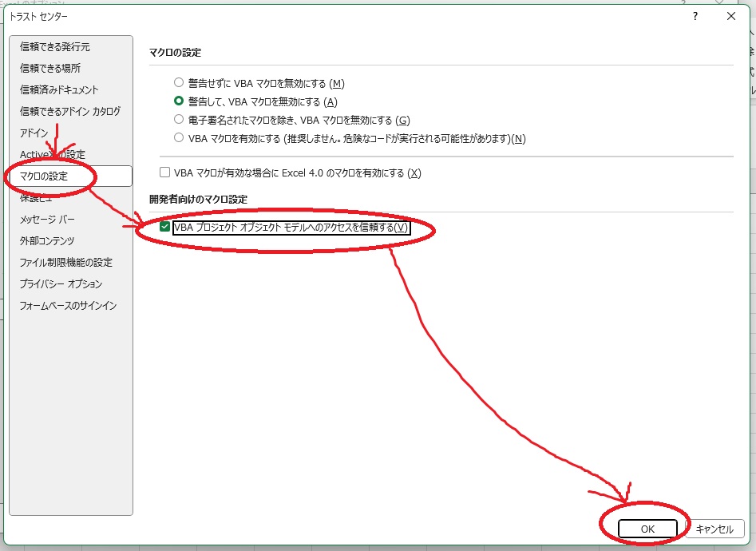
Task: Click the Help question mark icon
Action: [695, 16]
